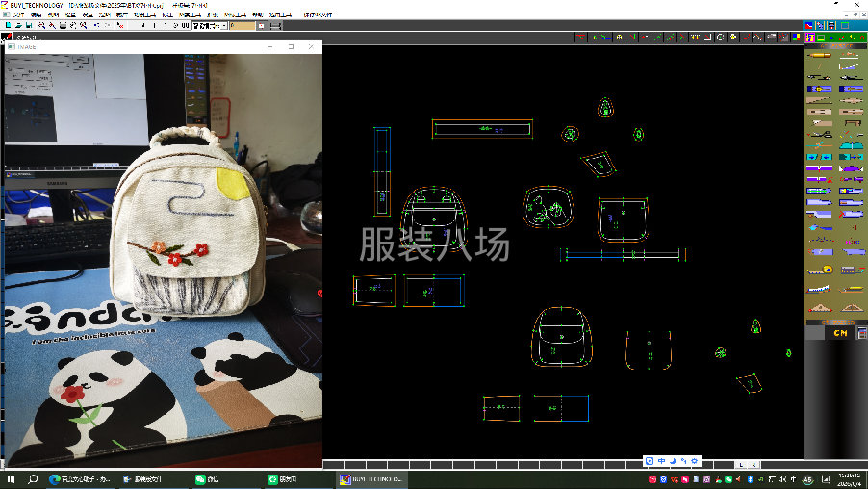Click the white TT tool icon
This screenshot has width=868, height=489.
coord(696,38)
